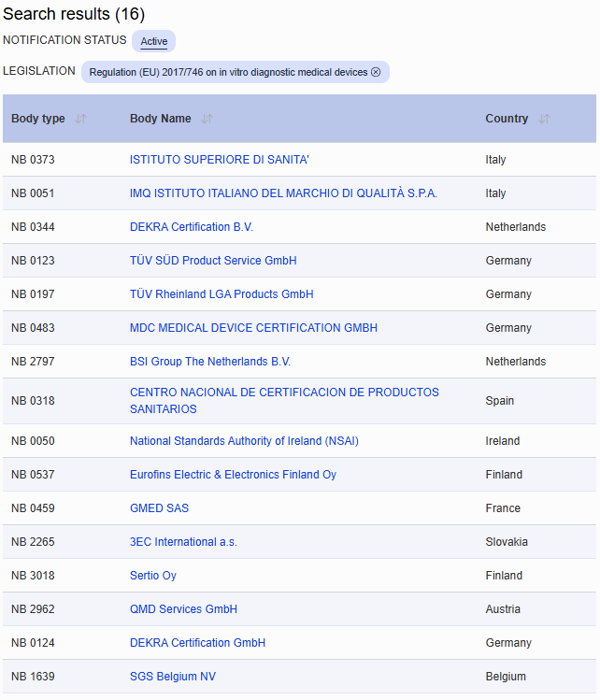
Task: Sort the table by Country
Action: (544, 119)
